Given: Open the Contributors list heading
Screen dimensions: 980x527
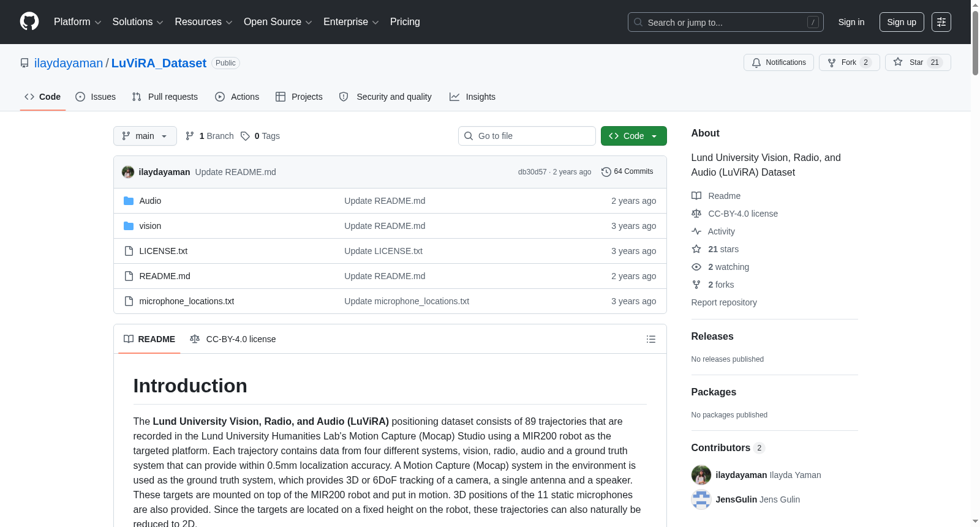Looking at the screenshot, I should 728,448.
